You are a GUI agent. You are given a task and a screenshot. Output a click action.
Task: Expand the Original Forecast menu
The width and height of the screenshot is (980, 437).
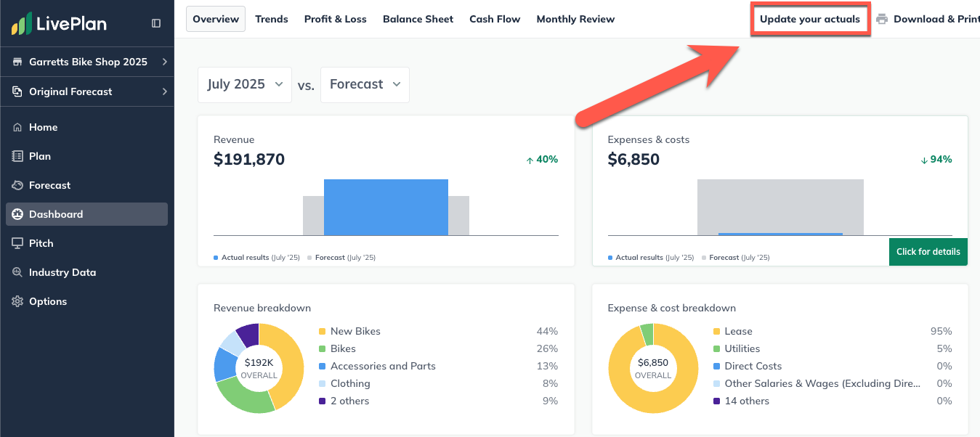point(70,91)
